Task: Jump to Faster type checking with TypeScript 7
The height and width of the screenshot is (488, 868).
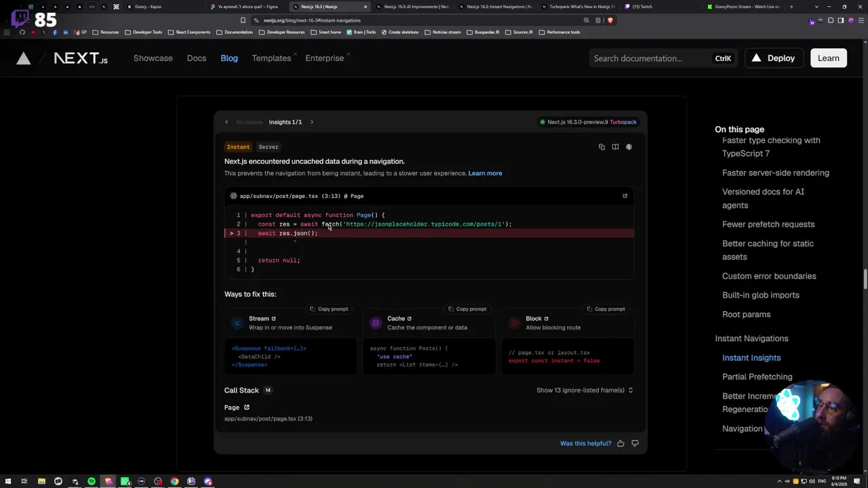Action: click(771, 147)
